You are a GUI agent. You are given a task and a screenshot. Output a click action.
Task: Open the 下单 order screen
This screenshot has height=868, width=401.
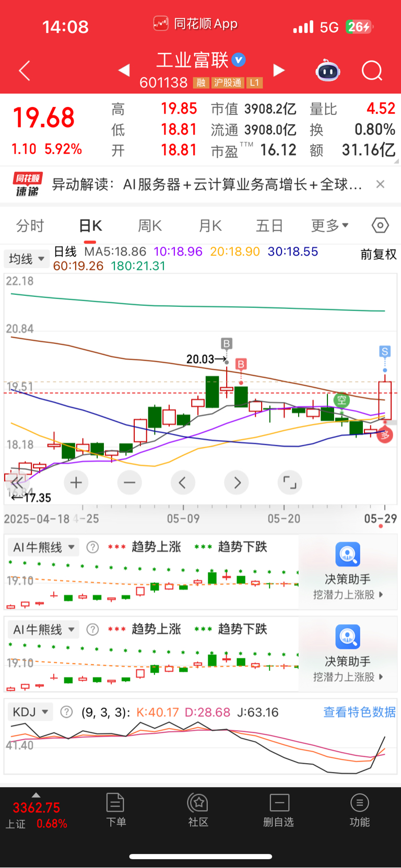[115, 810]
